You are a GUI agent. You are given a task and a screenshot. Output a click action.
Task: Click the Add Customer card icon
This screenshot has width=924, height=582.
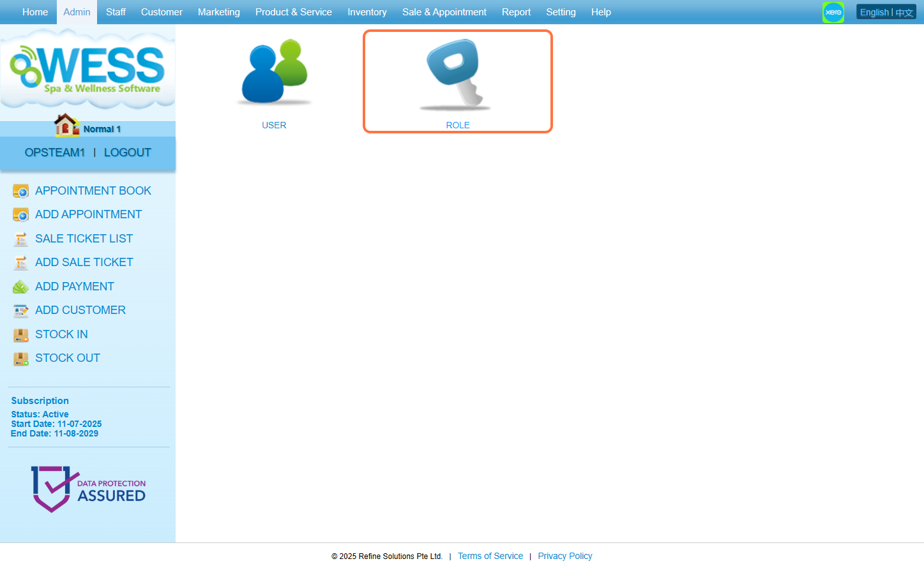coord(21,311)
